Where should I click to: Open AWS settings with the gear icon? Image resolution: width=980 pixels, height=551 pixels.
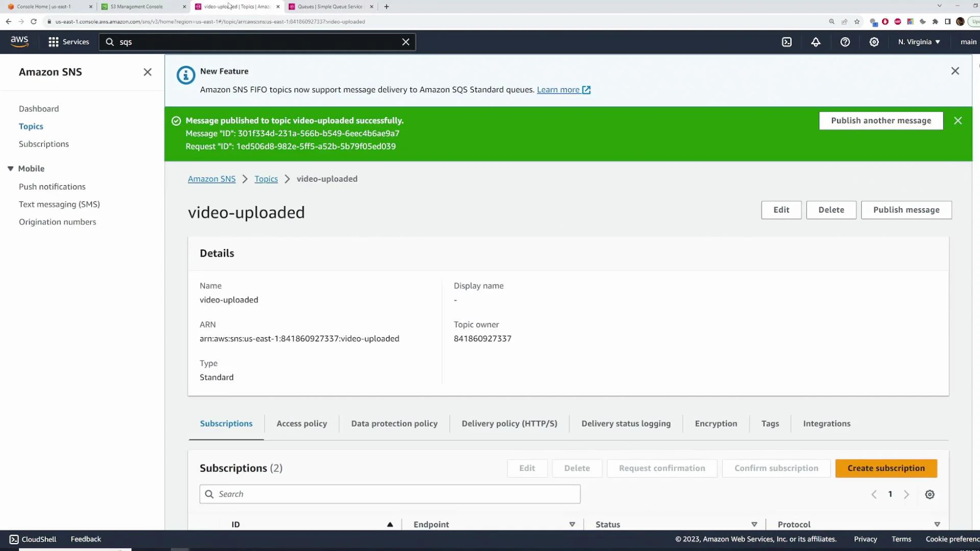(874, 42)
